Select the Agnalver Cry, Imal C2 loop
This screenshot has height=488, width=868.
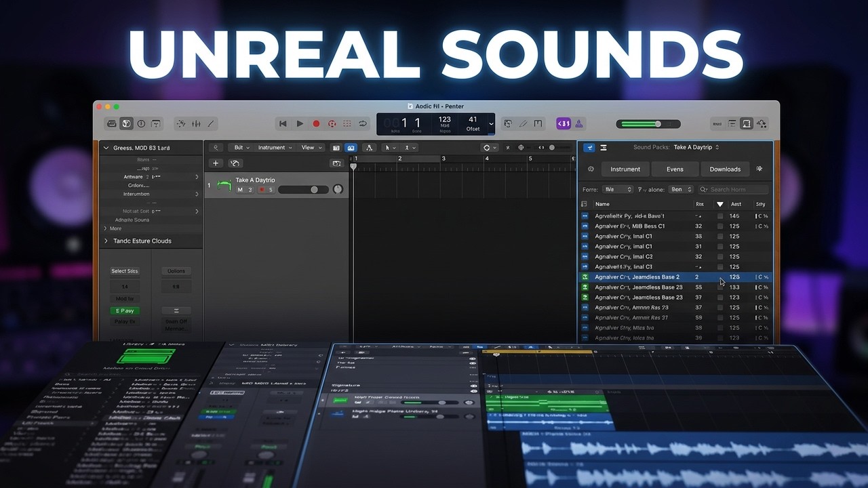pos(675,257)
